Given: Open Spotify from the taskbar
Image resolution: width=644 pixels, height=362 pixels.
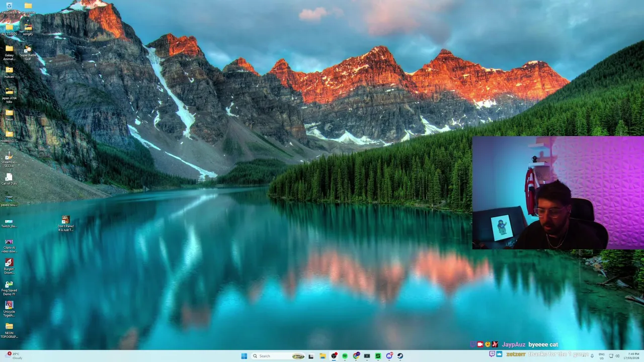Looking at the screenshot, I should pyautogui.click(x=345, y=356).
